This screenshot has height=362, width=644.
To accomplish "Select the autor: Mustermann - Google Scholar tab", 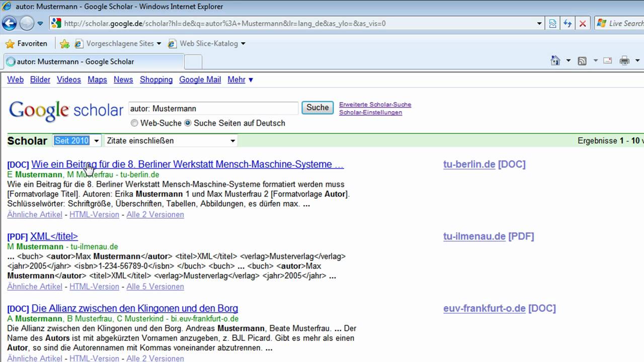I will (93, 61).
